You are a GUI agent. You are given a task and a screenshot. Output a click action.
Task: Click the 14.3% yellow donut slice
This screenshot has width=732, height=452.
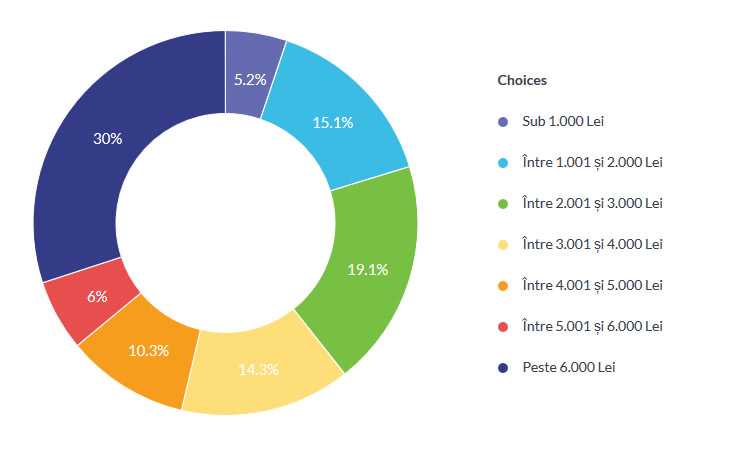coord(258,368)
